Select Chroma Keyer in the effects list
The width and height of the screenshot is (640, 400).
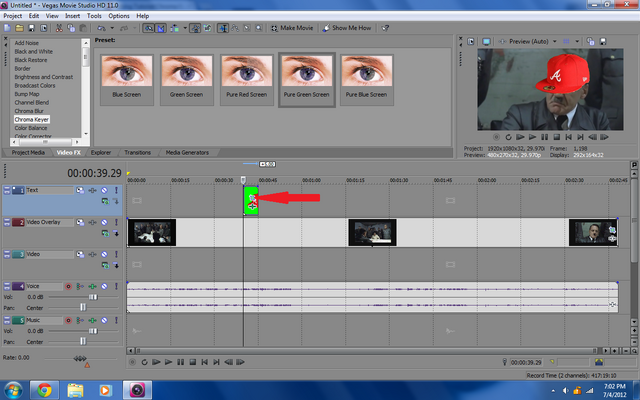coord(32,120)
